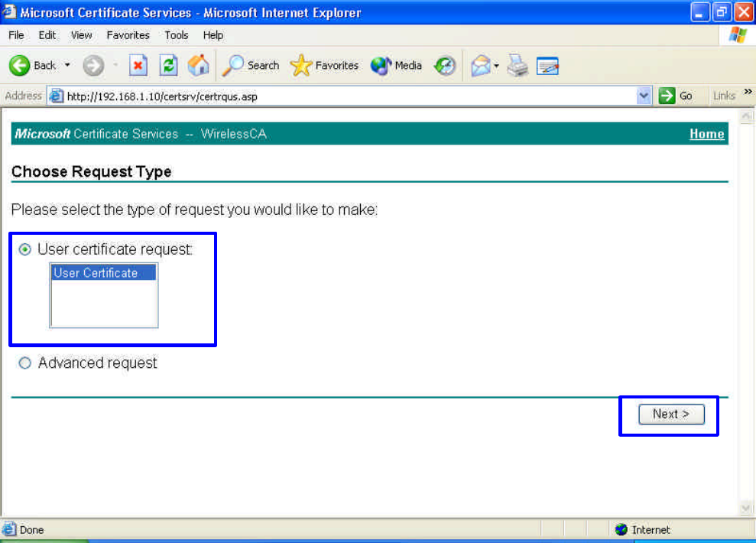
Task: Close the Internet Explorer window
Action: 744,12
